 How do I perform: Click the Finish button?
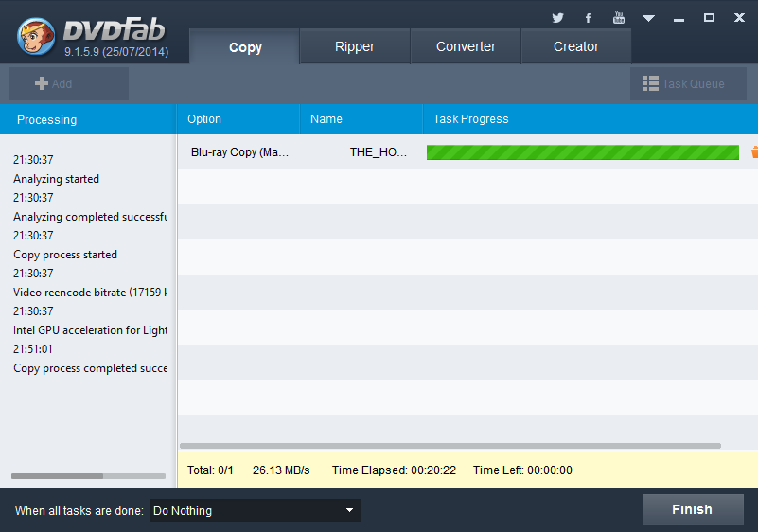pos(693,509)
